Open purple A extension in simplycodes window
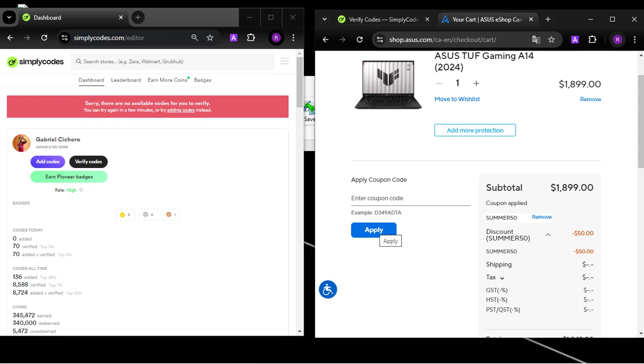Viewport: 644px width, 364px height. [x=234, y=38]
